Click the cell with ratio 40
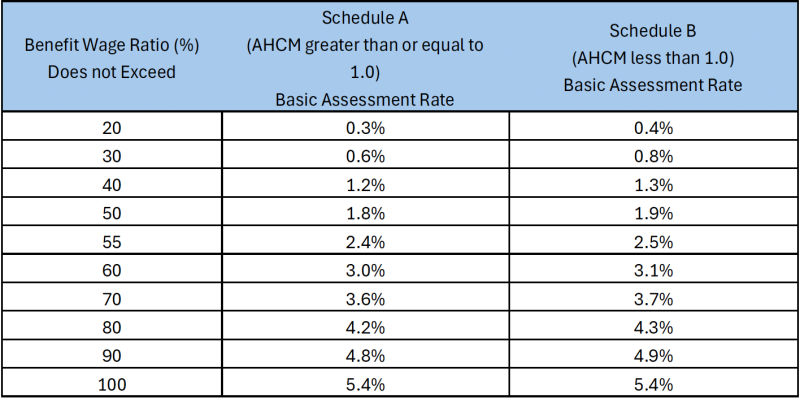Screen dimensions: 800x398 pyautogui.click(x=112, y=184)
